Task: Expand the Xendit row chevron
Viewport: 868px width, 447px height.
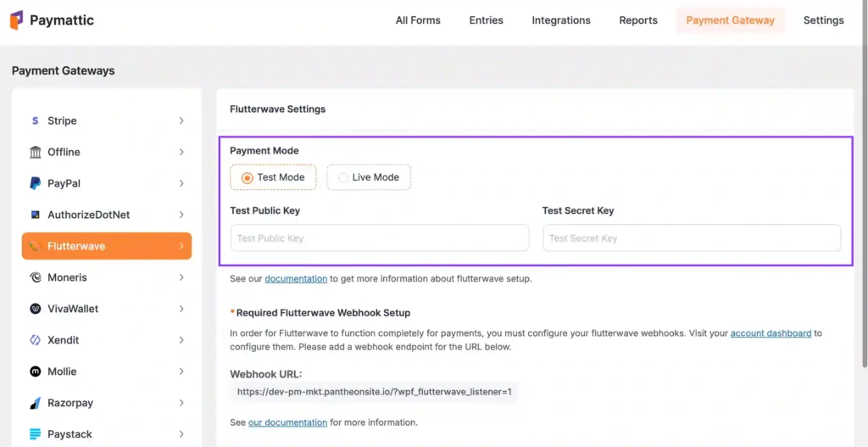Action: click(181, 340)
